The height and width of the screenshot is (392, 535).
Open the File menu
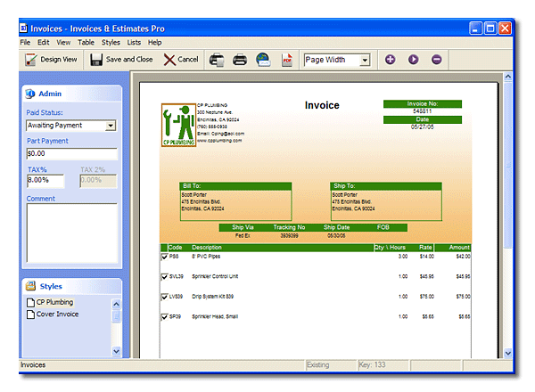tap(25, 42)
